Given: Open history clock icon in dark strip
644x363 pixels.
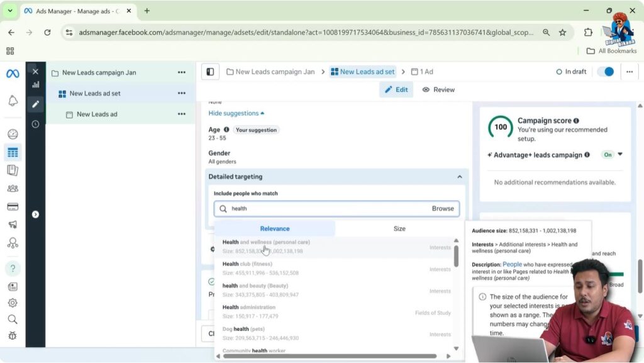Looking at the screenshot, I should (x=36, y=124).
